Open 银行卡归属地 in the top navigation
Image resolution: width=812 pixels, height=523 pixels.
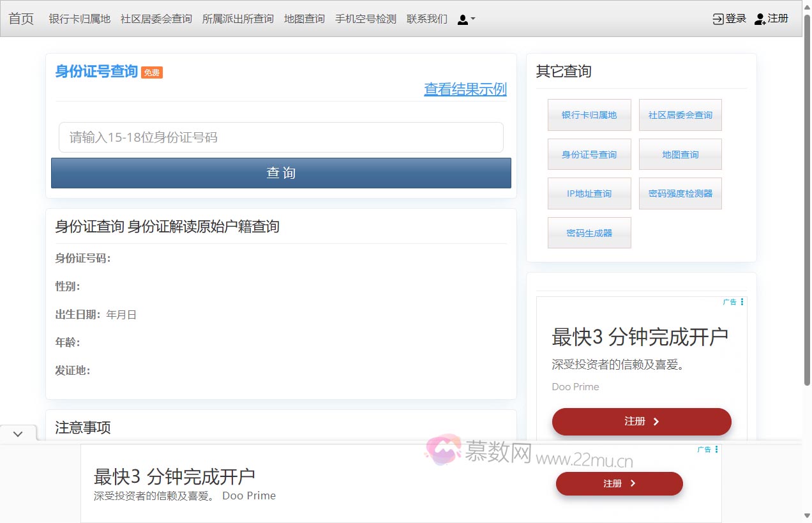tap(79, 19)
